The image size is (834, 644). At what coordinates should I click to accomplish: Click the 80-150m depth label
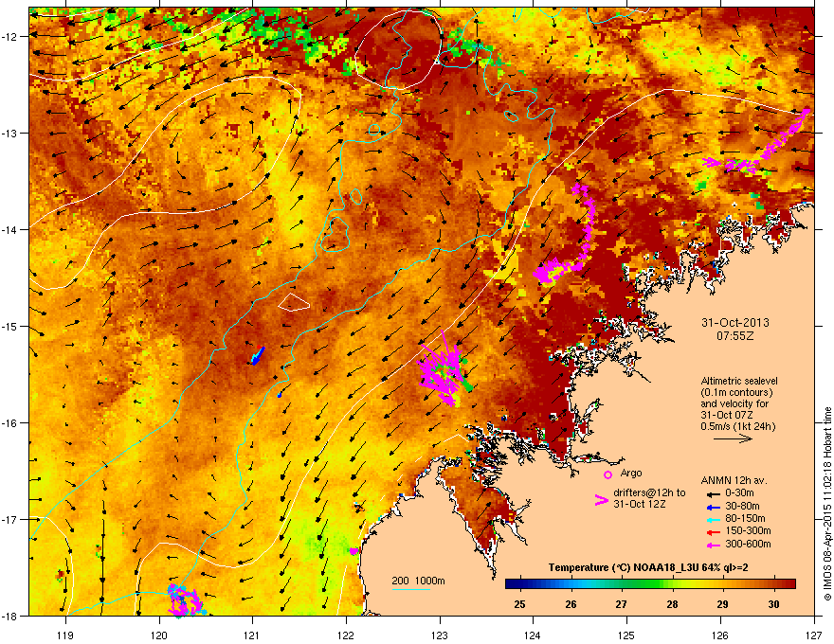tap(745, 519)
